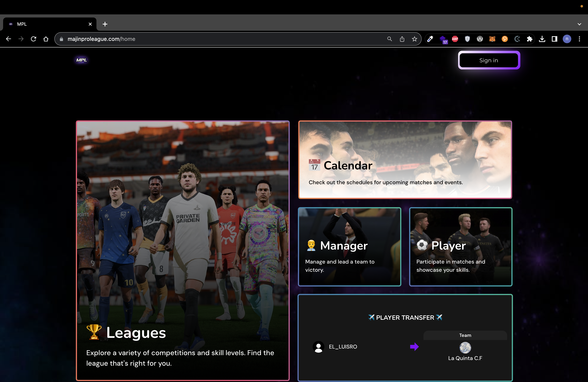This screenshot has width=588, height=382.
Task: Click 'Manage and lead a team to victory' text
Action: (340, 266)
